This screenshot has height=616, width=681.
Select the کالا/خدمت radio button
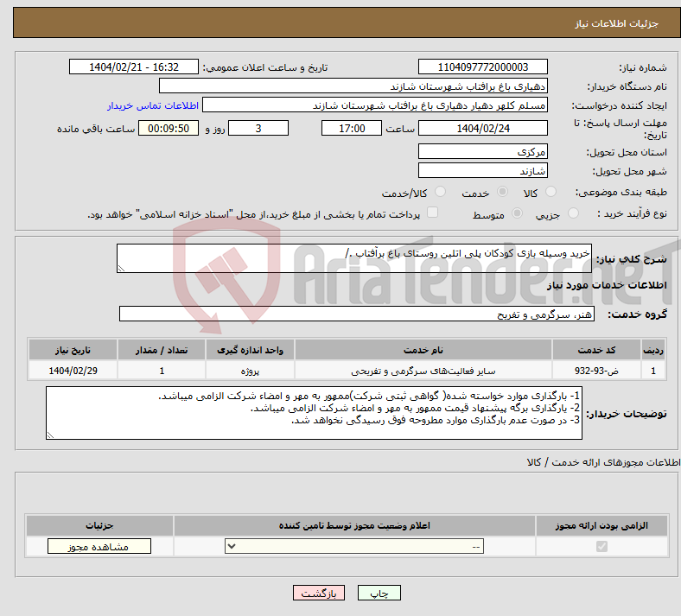click(x=441, y=192)
